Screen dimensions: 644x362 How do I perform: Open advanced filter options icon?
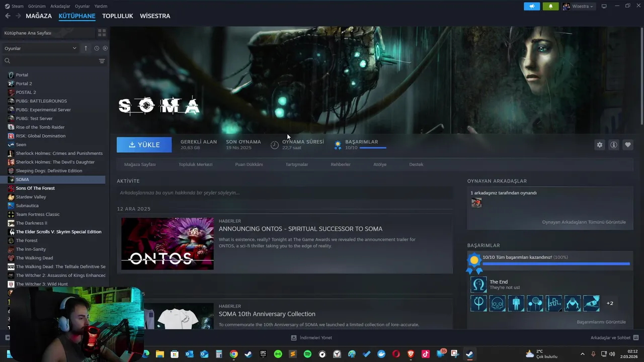[x=102, y=61]
